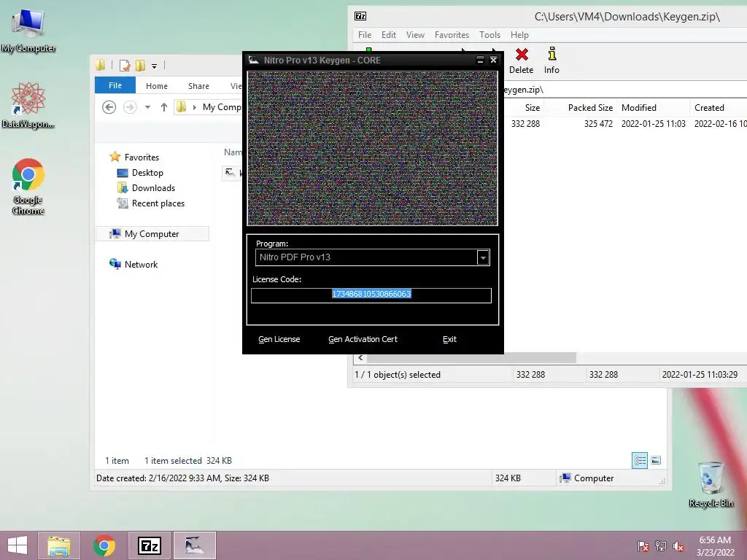This screenshot has width=747, height=560.
Task: Open Explorer File tab
Action: tap(115, 85)
